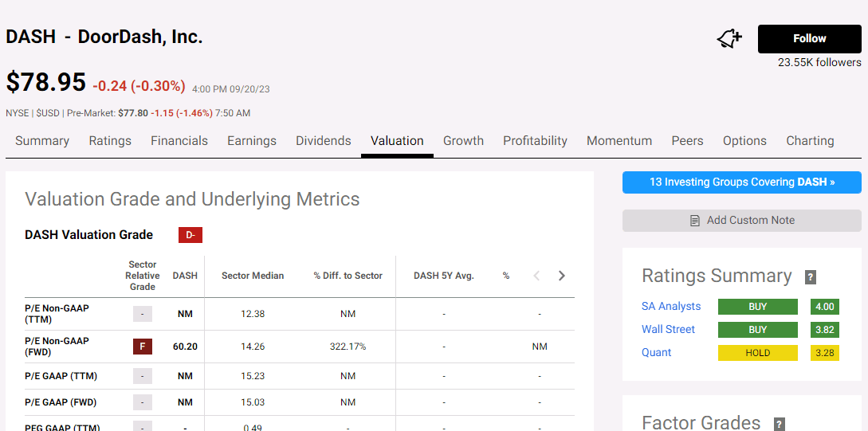
Task: Click the Quant rating link
Action: pyautogui.click(x=657, y=353)
